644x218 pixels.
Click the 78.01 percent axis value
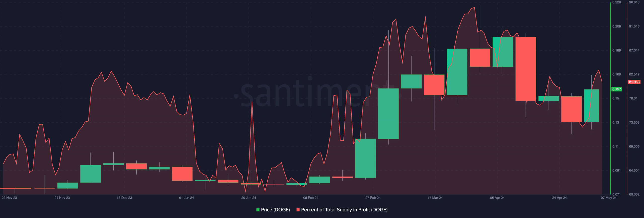pos(633,98)
